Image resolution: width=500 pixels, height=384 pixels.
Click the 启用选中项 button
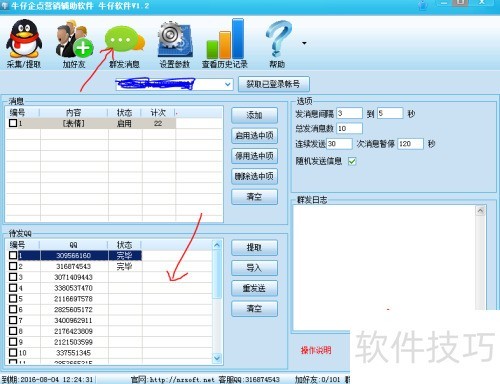pos(254,136)
